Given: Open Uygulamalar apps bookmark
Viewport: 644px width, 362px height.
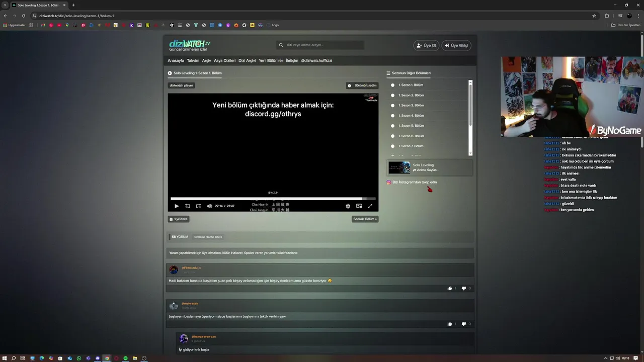Looking at the screenshot, I should (x=14, y=25).
